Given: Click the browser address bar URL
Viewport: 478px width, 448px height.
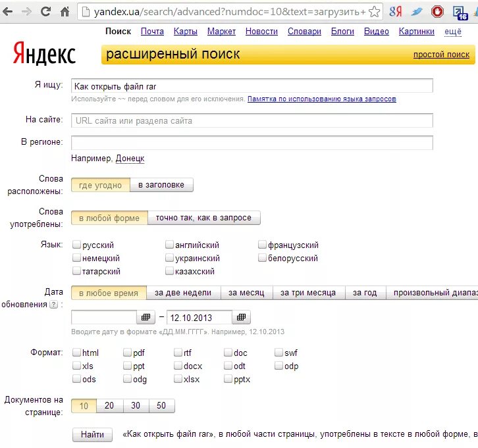Looking at the screenshot, I should pyautogui.click(x=229, y=12).
